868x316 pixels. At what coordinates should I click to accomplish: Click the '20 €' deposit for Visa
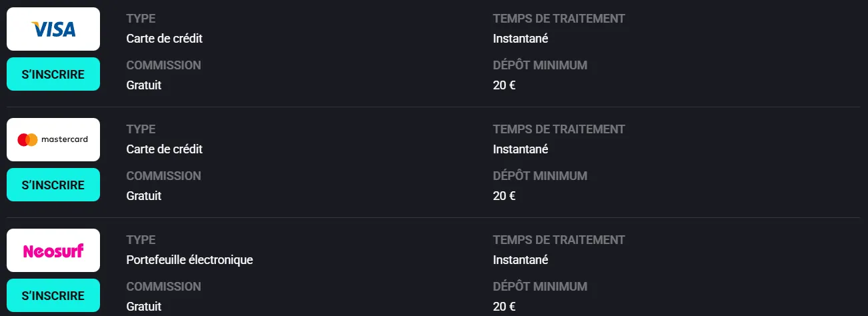tap(504, 85)
